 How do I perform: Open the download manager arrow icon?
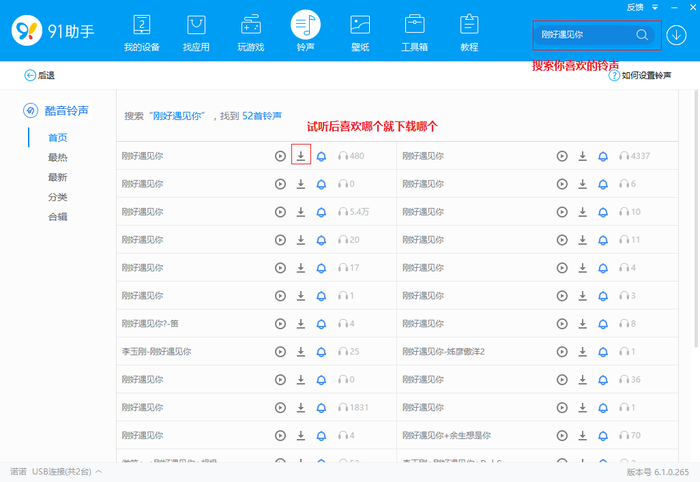tap(676, 35)
